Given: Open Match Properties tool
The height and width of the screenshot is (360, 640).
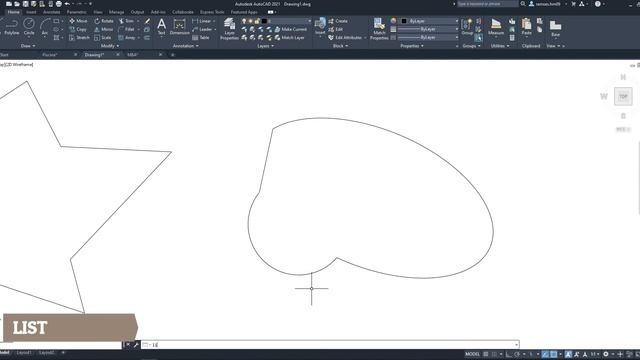Looking at the screenshot, I should coord(379,29).
